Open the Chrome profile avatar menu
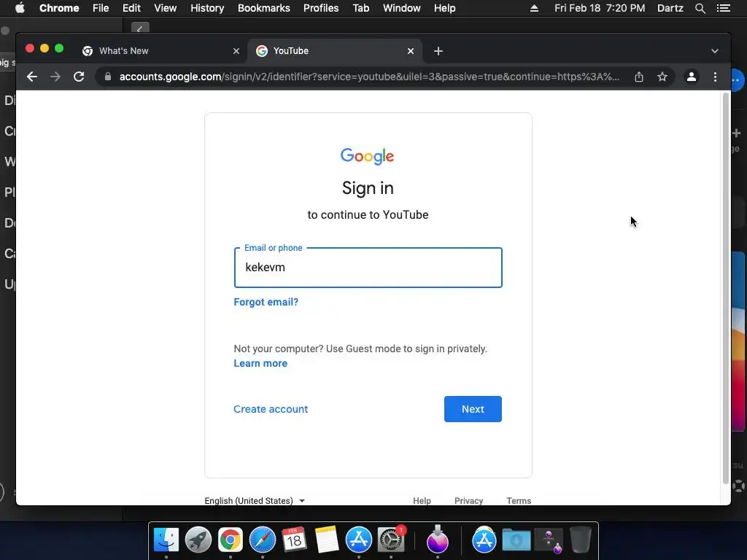The height and width of the screenshot is (560, 747). 692,77
